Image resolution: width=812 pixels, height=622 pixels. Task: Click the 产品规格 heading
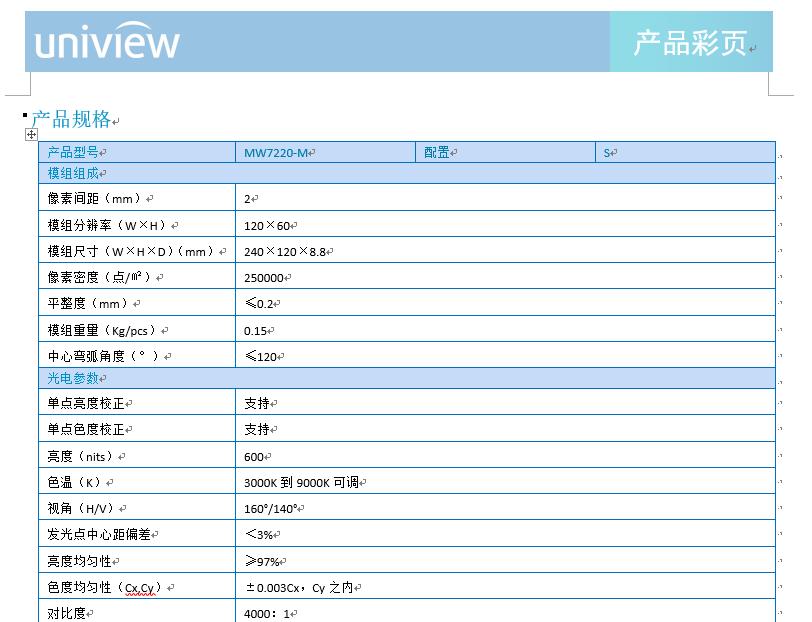click(71, 120)
